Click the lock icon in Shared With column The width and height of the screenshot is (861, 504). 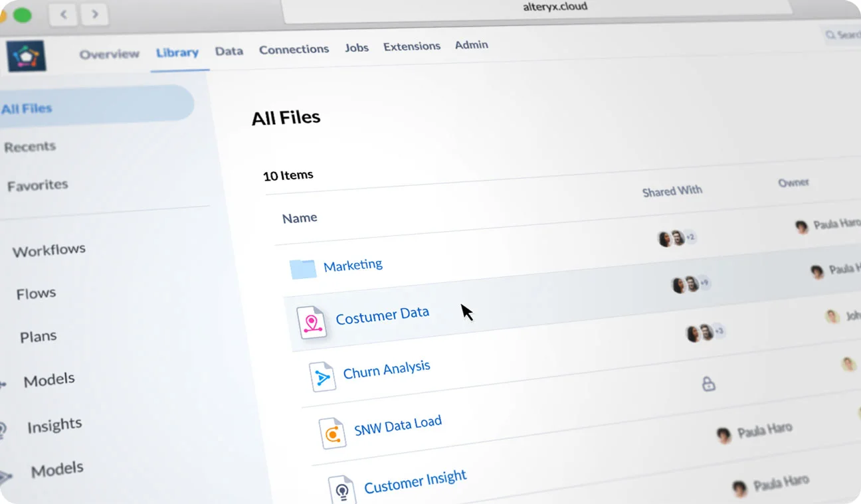[708, 384]
